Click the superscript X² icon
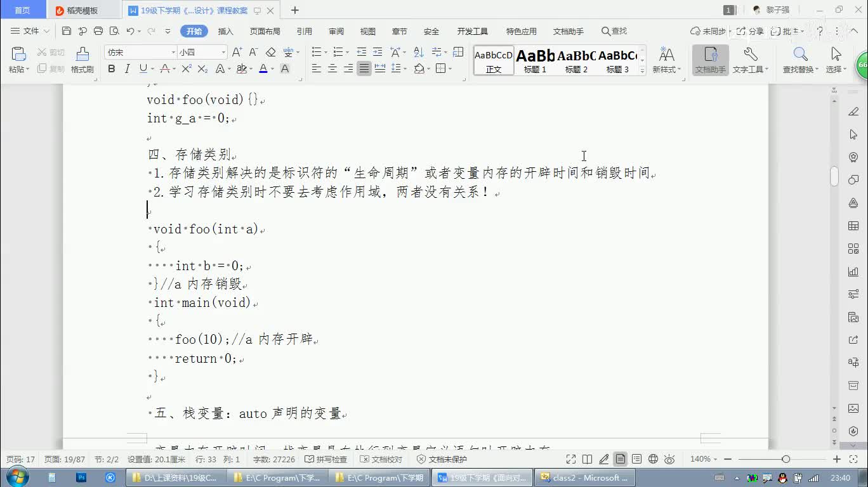Image resolution: width=868 pixels, height=487 pixels. (x=187, y=69)
